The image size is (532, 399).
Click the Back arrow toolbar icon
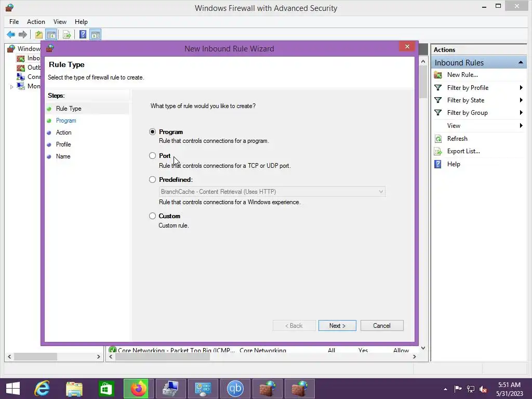tap(11, 34)
